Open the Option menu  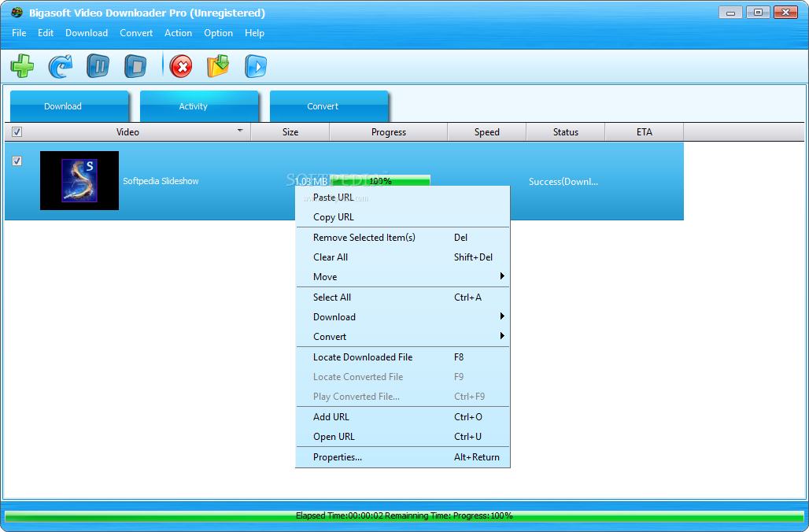tap(218, 33)
